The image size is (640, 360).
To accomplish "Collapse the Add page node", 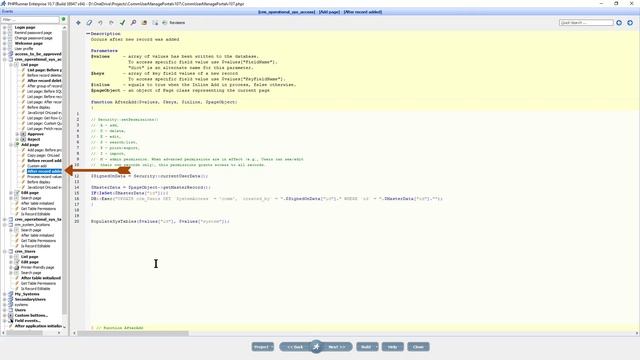I will pos(11,144).
